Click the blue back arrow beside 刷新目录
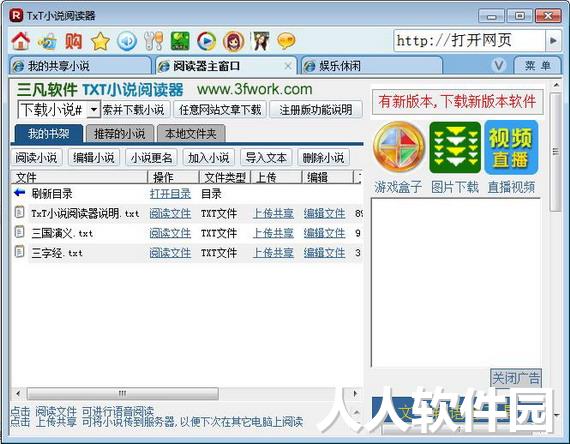Screen dimensions: 570x444 pos(19,192)
